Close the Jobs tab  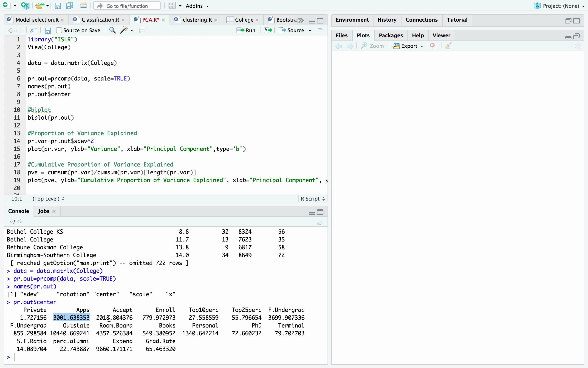(54, 211)
